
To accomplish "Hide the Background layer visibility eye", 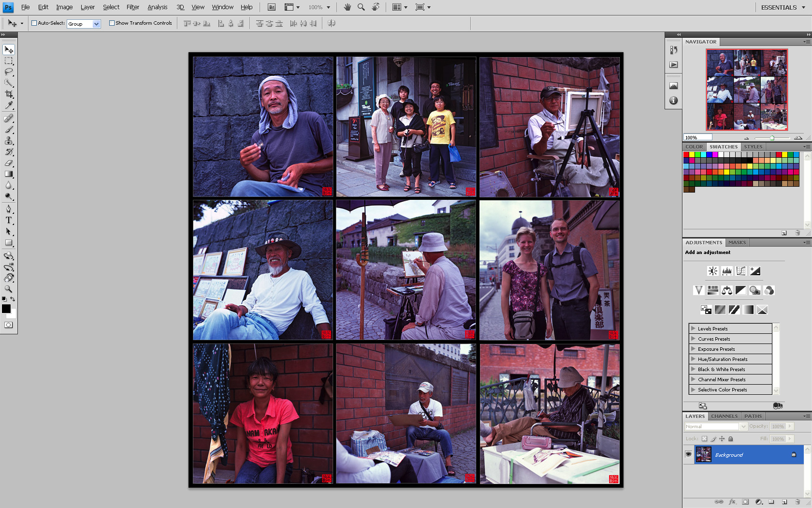I will (688, 454).
